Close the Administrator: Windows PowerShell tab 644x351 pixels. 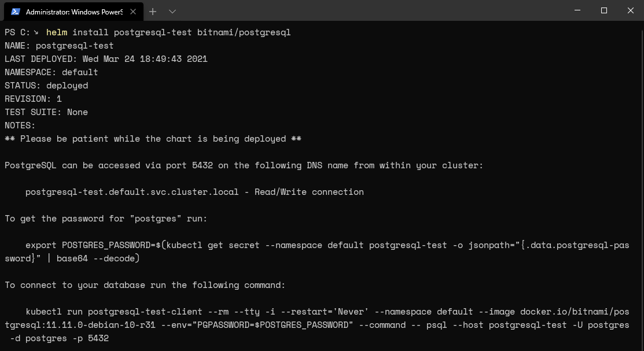(x=133, y=12)
